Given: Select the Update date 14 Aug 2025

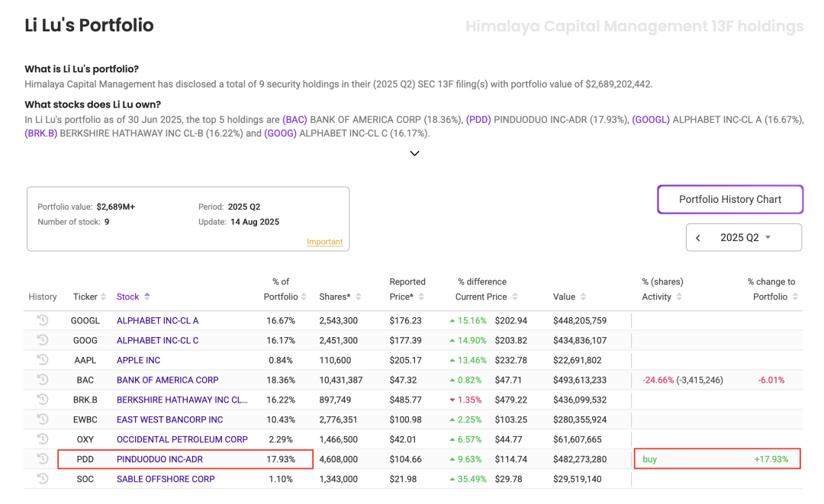Looking at the screenshot, I should click(255, 222).
